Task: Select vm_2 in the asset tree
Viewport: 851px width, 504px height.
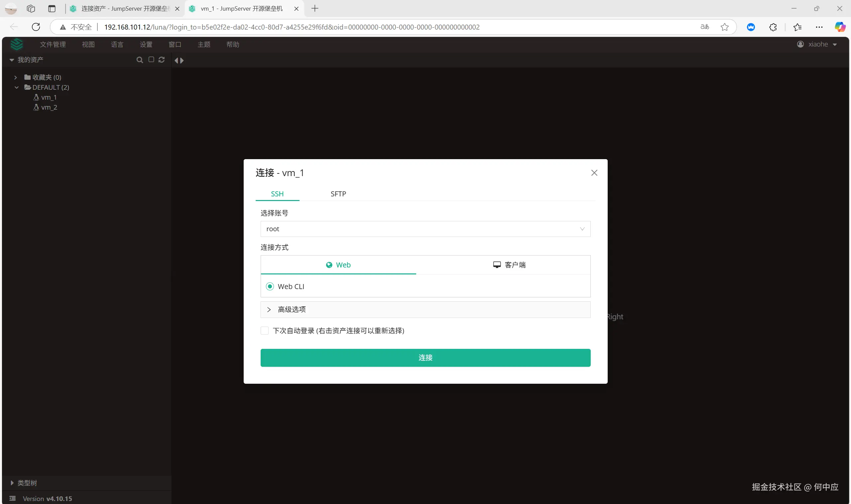Action: 49,107
